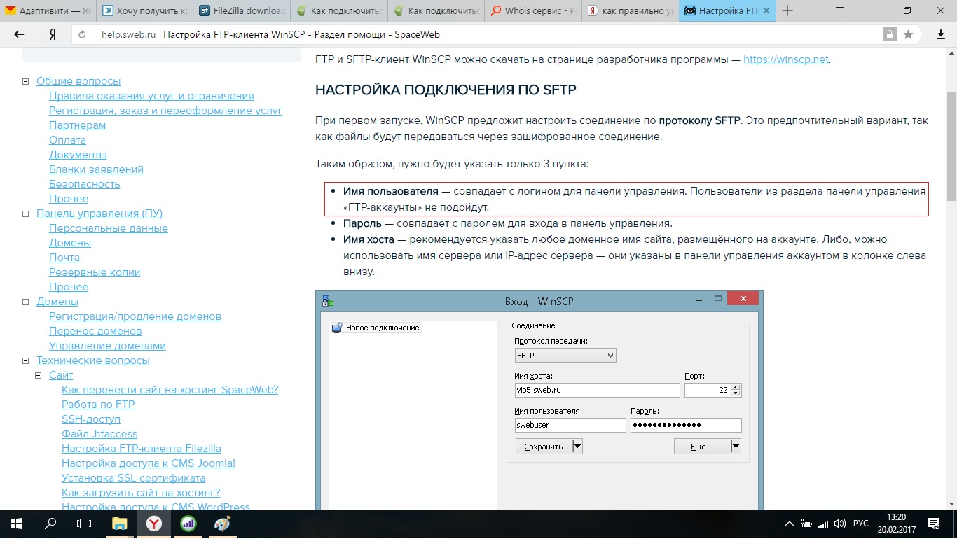Open "Правила оказания услуг и ограничения" link
This screenshot has height=560, width=957.
[151, 96]
